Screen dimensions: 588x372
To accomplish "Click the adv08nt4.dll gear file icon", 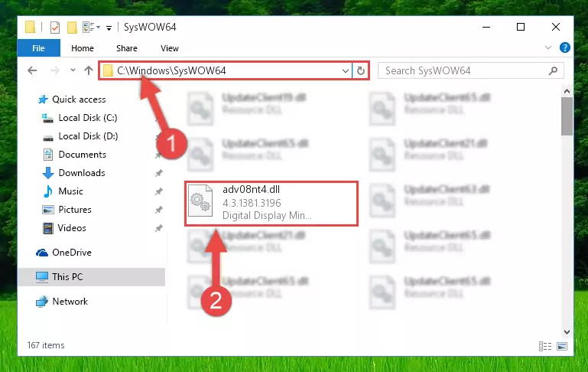I will [x=200, y=201].
